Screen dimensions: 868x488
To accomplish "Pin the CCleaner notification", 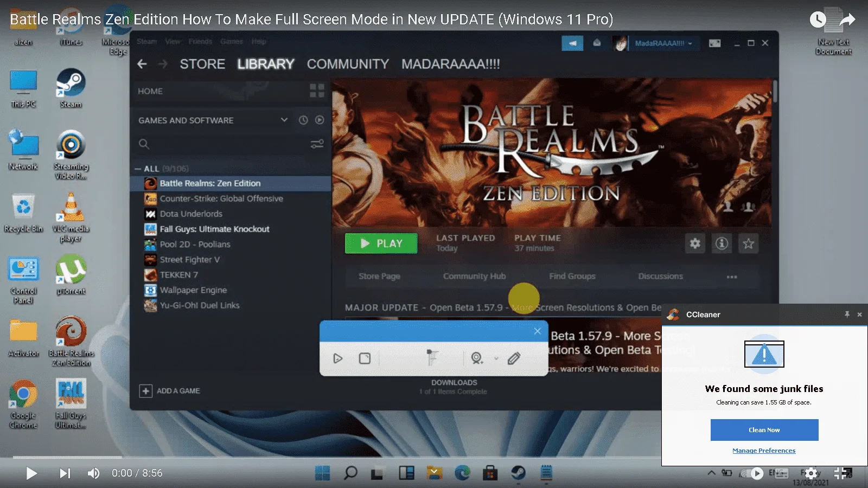I will 847,314.
